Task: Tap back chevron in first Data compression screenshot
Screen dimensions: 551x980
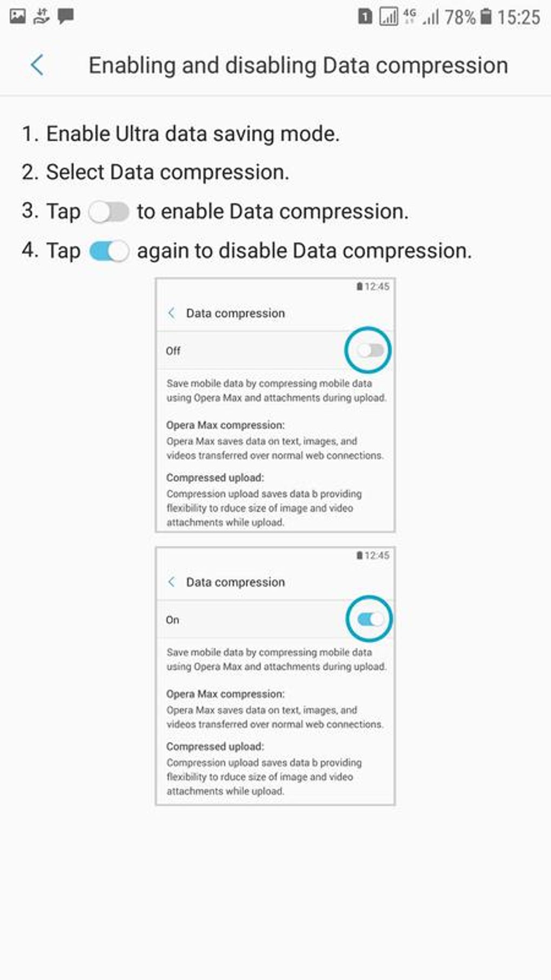Action: (x=171, y=313)
